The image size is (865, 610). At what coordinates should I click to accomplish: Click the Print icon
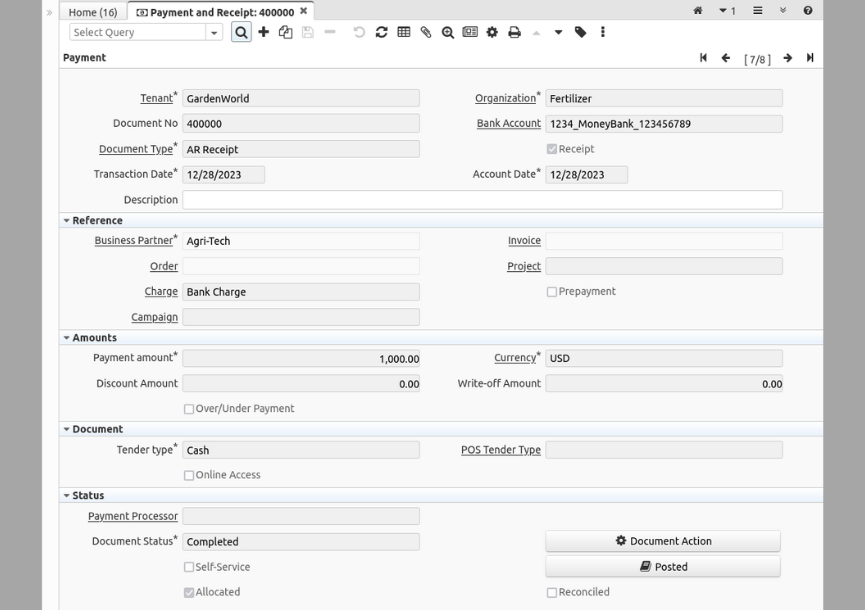pyautogui.click(x=514, y=32)
